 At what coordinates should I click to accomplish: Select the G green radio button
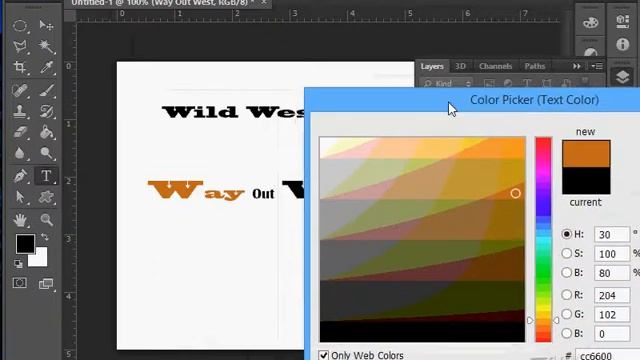click(x=566, y=314)
